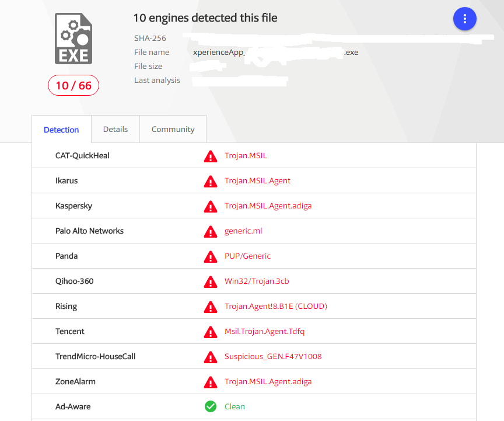Click the Last analysis label

[157, 80]
